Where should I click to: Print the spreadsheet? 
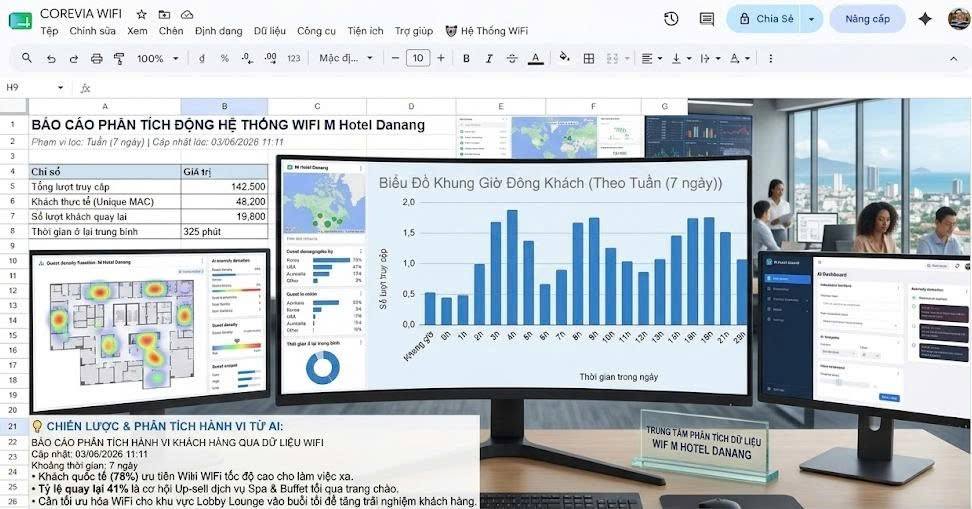tap(97, 58)
